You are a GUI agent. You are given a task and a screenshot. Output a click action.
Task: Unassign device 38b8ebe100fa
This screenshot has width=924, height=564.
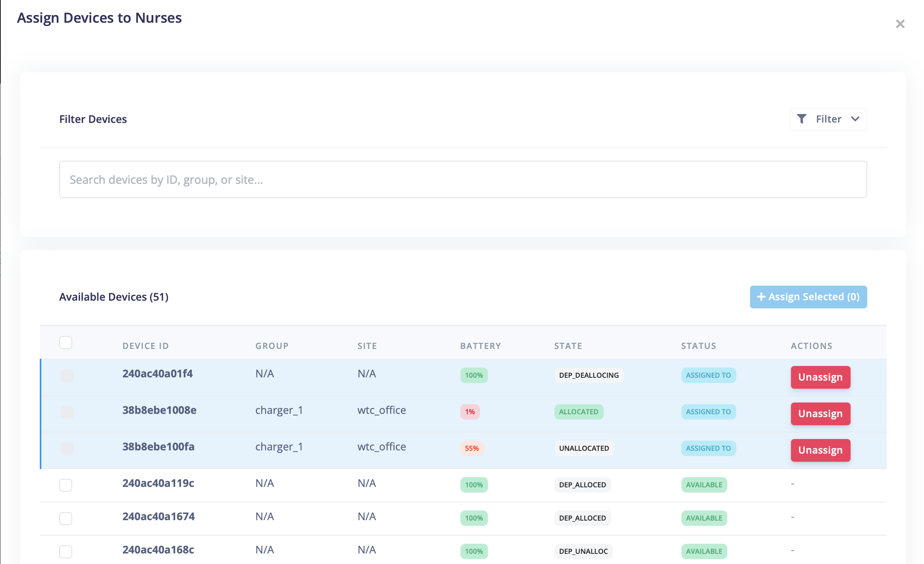click(820, 450)
